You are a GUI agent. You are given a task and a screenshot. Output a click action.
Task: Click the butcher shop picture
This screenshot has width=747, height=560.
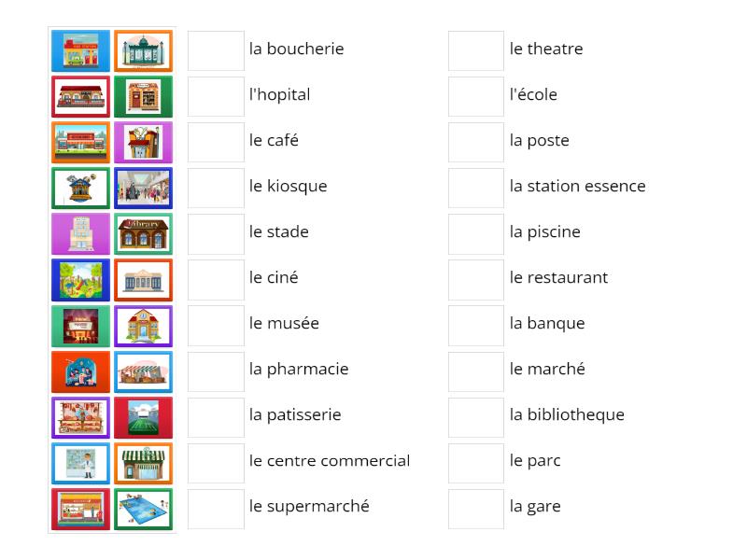click(81, 416)
